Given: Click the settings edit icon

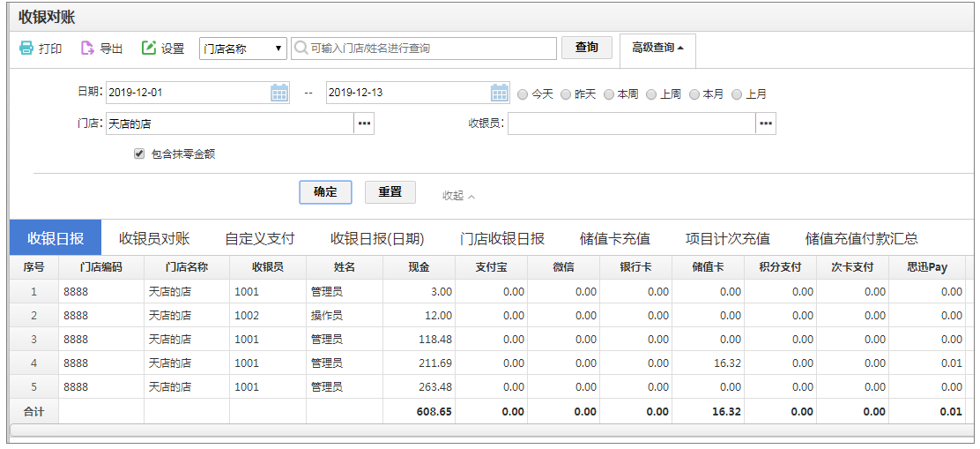Looking at the screenshot, I should 149,49.
